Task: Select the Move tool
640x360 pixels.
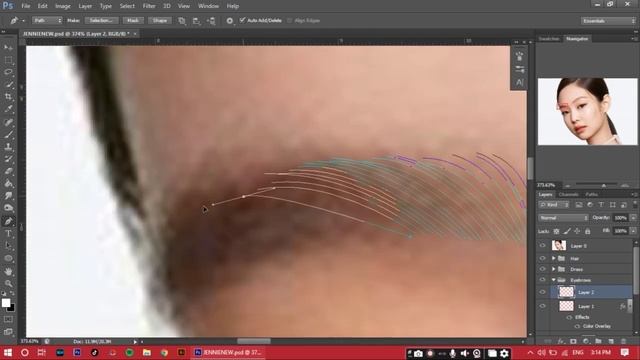Action: 8,48
